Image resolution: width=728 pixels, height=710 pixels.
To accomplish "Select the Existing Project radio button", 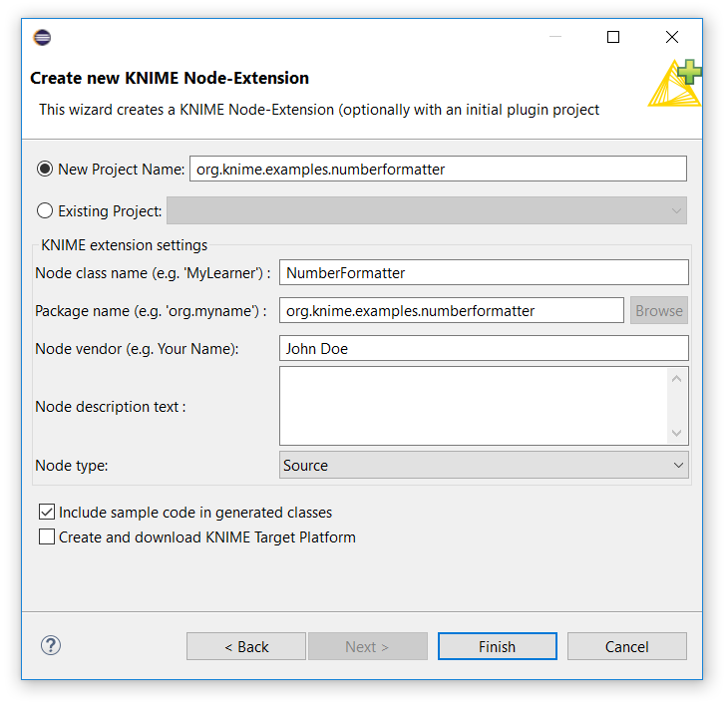I will pos(45,210).
